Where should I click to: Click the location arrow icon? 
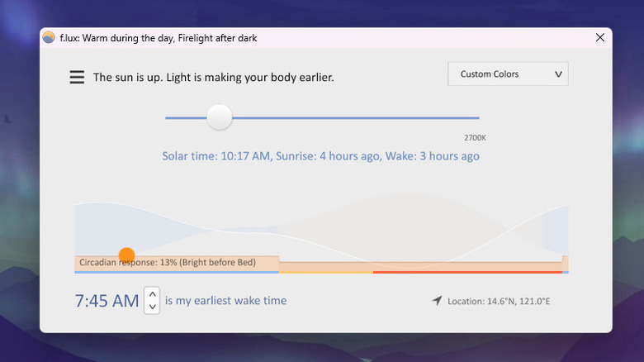tap(437, 301)
